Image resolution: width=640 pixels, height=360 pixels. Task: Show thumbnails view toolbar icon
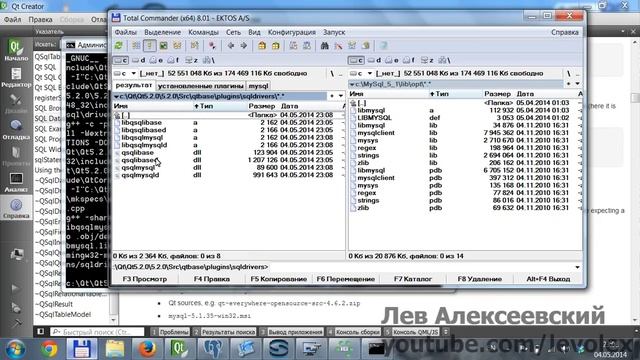[163, 46]
